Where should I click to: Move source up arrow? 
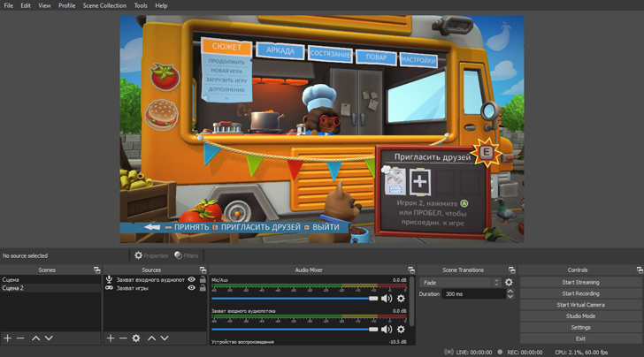pos(151,338)
